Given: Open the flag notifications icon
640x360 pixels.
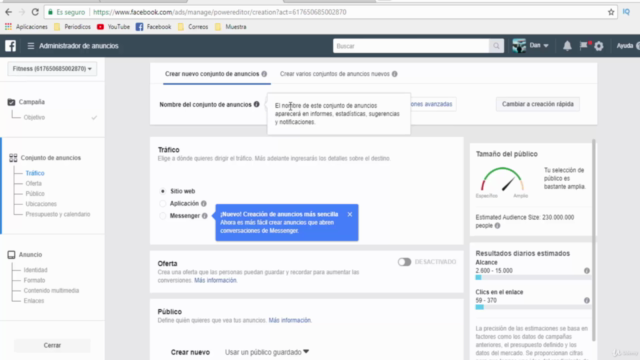Looking at the screenshot, I should [x=584, y=45].
